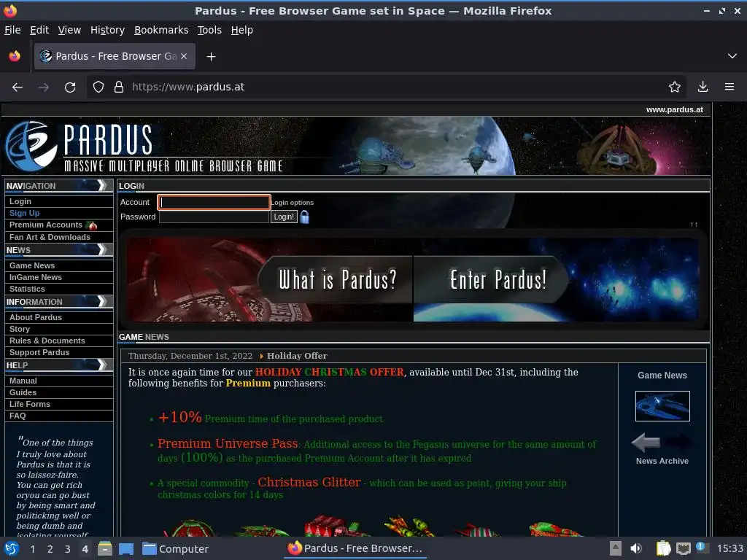Screen dimensions: 747x560
Task: Select the Pardus browser tab
Action: (x=115, y=56)
